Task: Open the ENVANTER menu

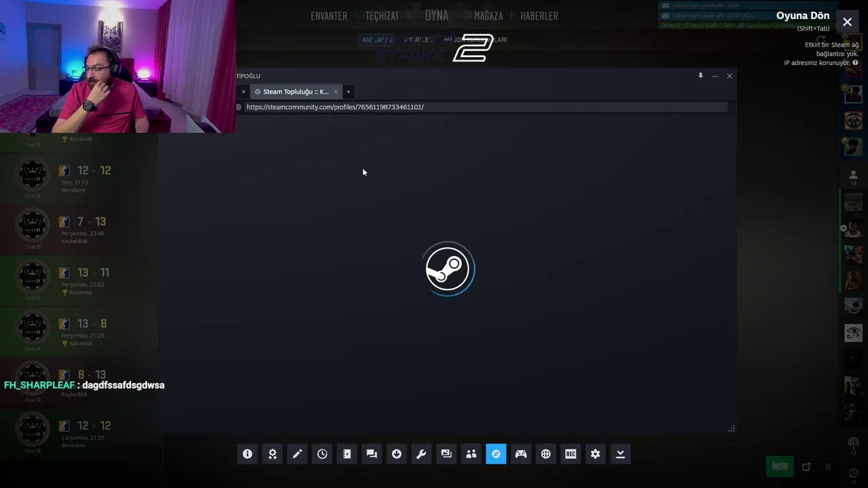Action: (329, 16)
